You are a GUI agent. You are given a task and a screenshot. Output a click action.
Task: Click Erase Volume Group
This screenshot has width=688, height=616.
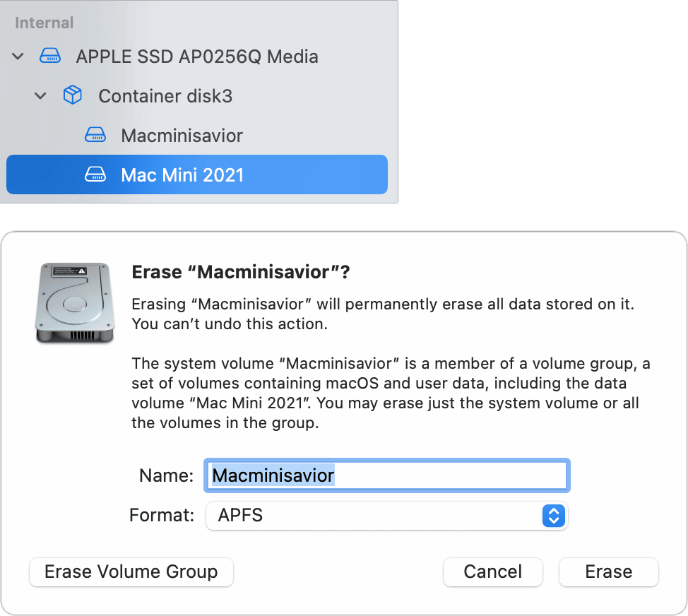(x=131, y=571)
